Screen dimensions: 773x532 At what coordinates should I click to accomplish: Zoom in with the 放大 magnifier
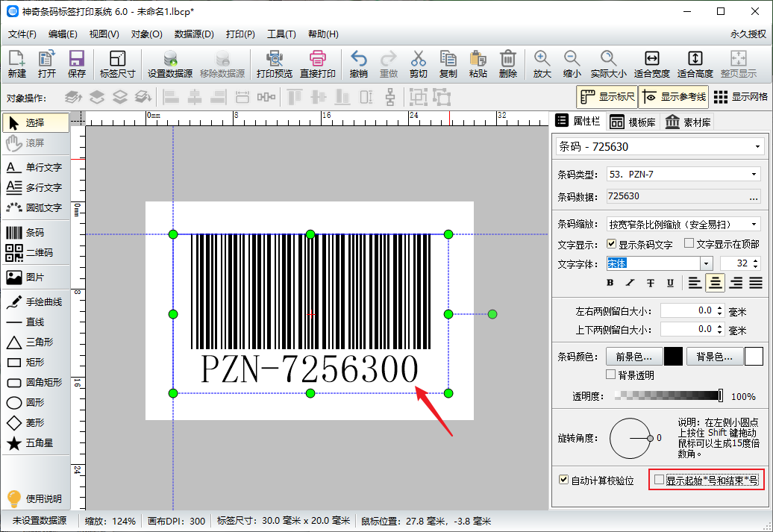point(542,64)
